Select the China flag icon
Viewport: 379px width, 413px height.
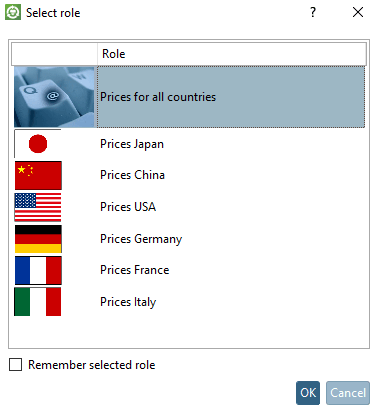38,175
